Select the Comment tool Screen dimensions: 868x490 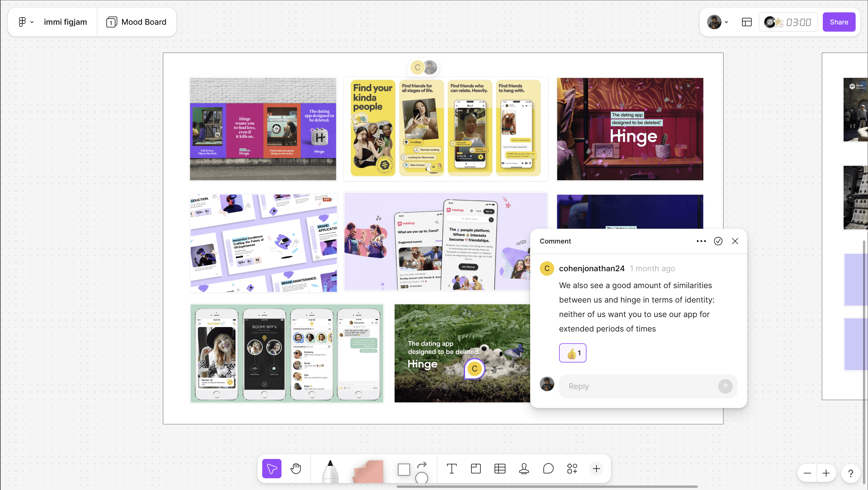pyautogui.click(x=548, y=468)
